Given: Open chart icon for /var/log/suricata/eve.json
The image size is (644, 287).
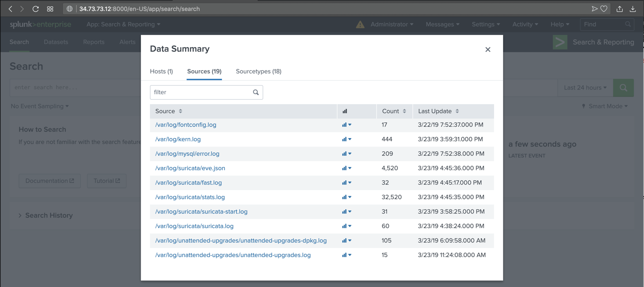Looking at the screenshot, I should pyautogui.click(x=346, y=168).
